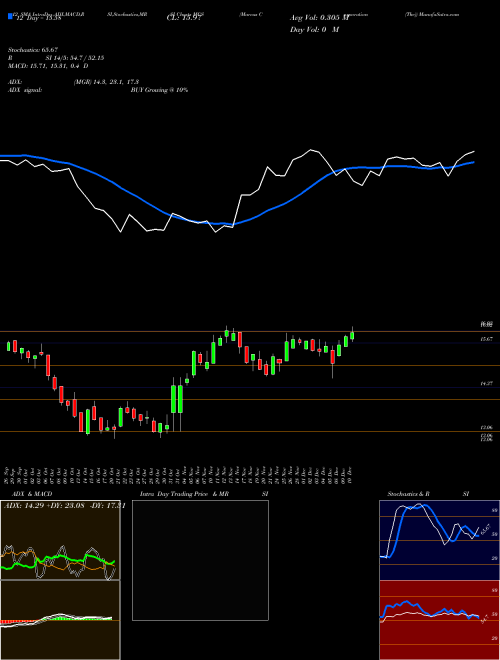Click the 'Avg Vol: 0.305 M' text

point(320,18)
